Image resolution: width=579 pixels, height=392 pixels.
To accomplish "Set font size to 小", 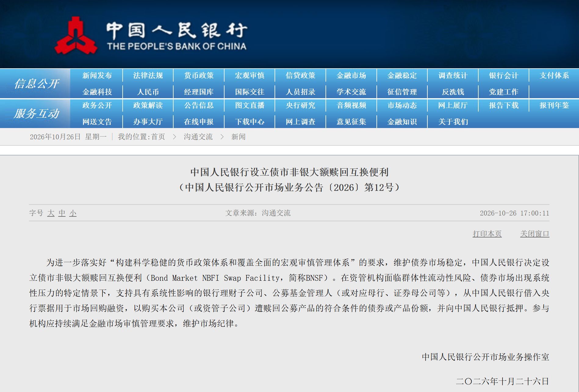I will [x=73, y=213].
